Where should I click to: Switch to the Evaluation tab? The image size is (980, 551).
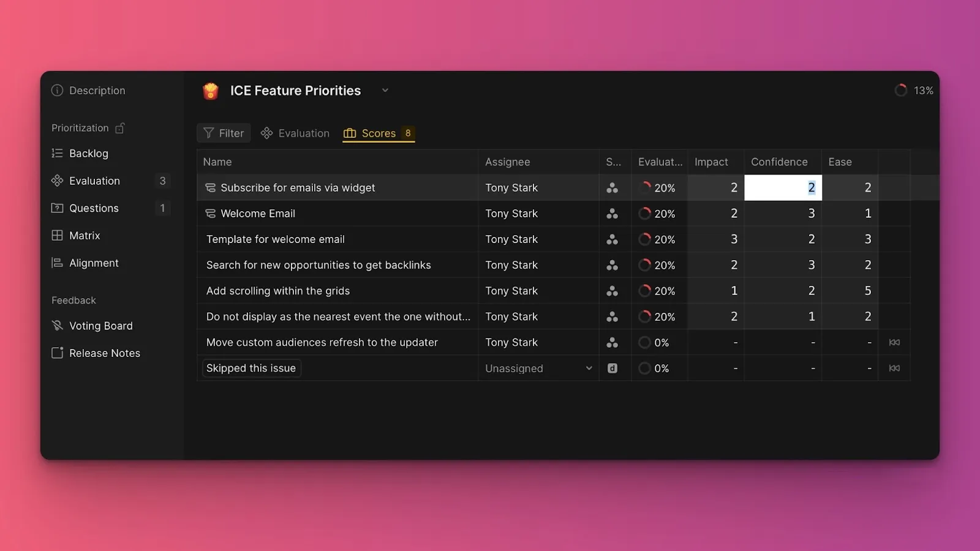[x=295, y=133]
